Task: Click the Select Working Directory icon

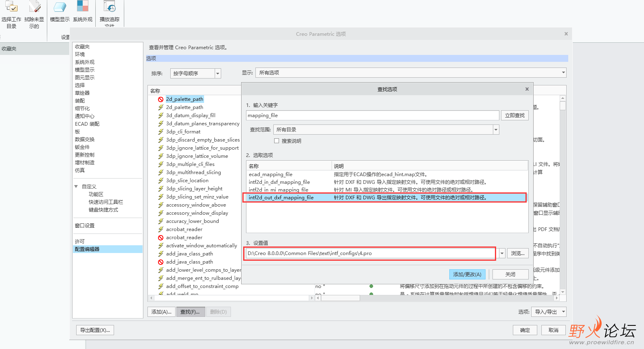Action: [11, 7]
